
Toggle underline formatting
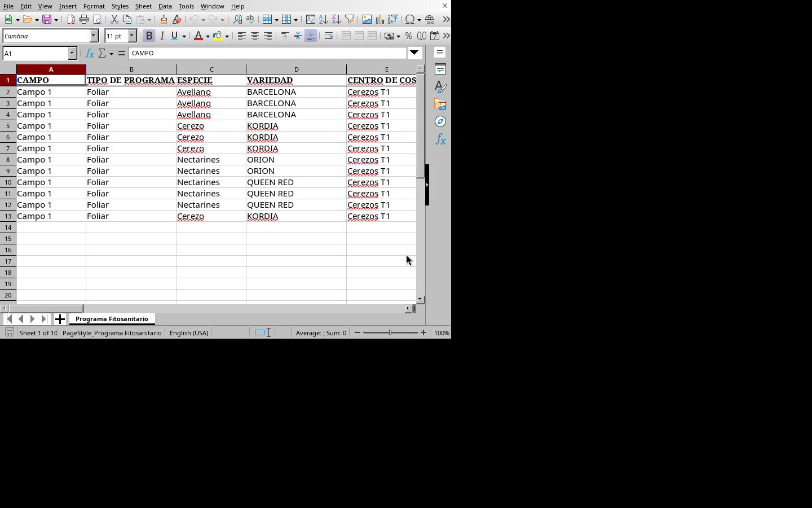tap(175, 36)
